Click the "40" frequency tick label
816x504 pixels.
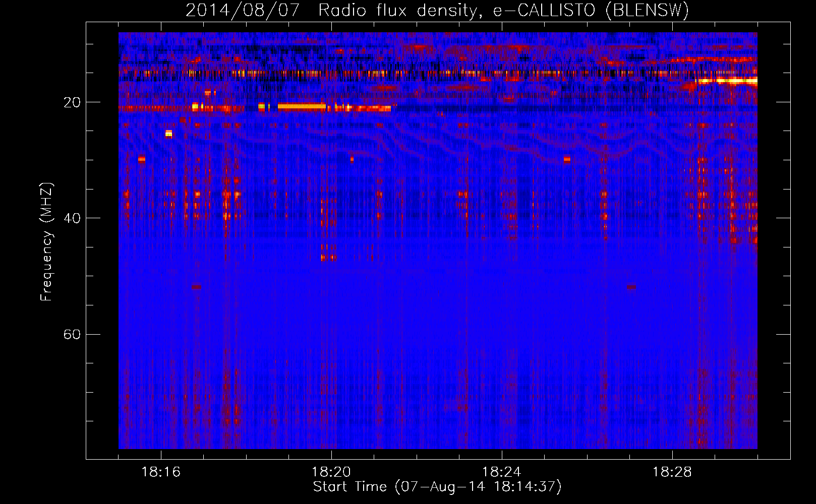pos(72,218)
